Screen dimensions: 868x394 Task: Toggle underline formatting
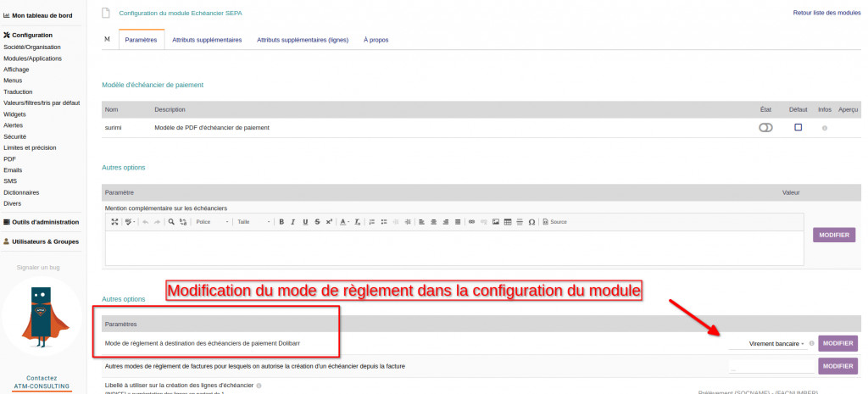305,222
